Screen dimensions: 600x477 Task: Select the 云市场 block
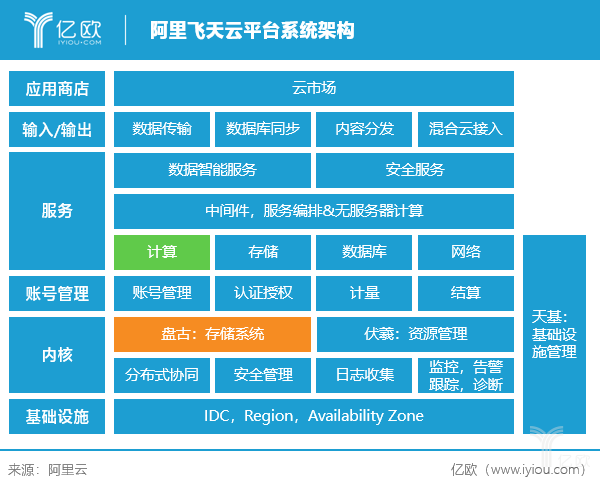[314, 88]
